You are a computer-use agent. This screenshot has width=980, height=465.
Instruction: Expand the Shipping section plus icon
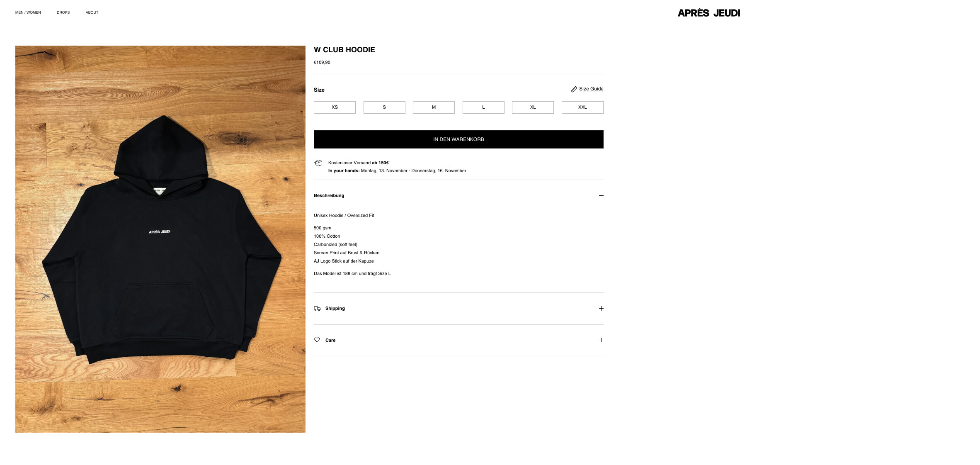(601, 309)
